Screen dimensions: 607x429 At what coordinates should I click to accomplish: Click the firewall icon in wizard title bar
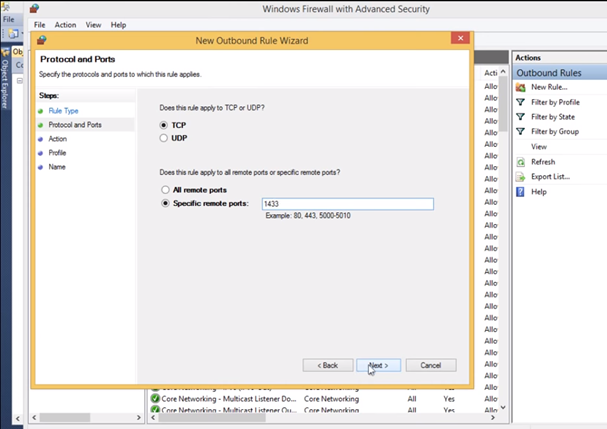pos(42,40)
